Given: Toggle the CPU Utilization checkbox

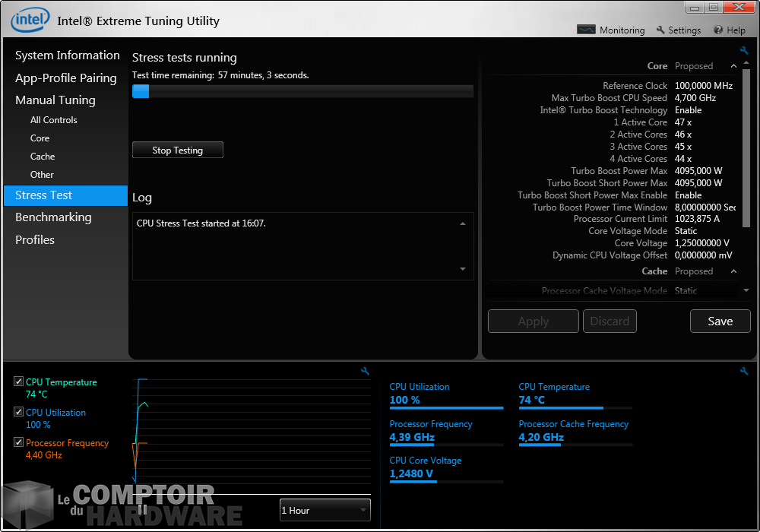Looking at the screenshot, I should point(19,412).
